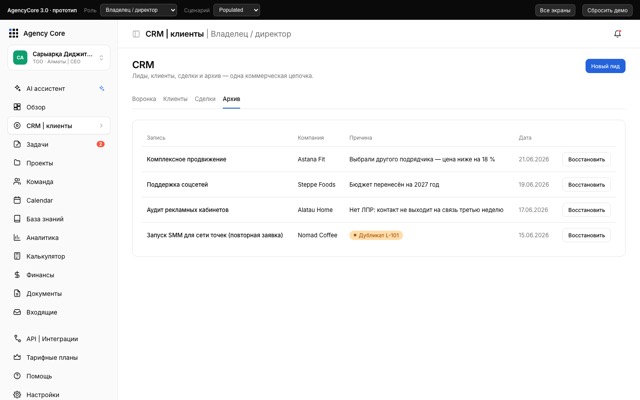This screenshot has height=400, width=640.
Task: Click the Обзор dashboard icon
Action: pyautogui.click(x=17, y=107)
